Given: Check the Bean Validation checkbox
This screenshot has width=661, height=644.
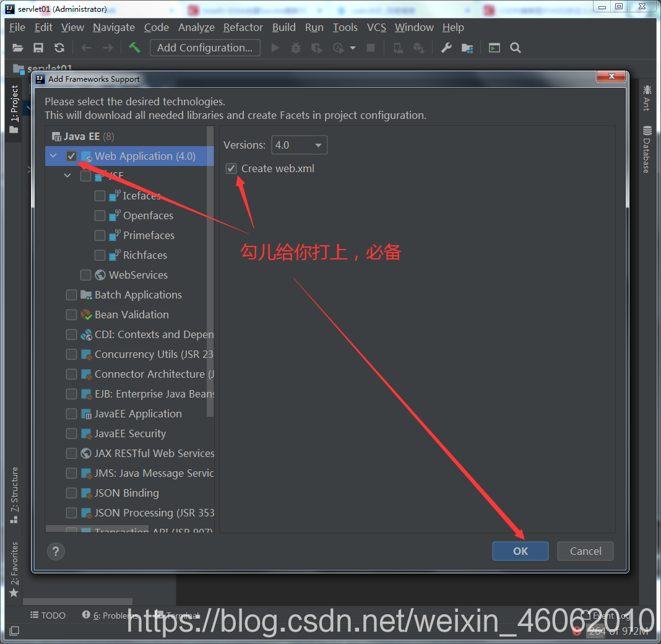Looking at the screenshot, I should point(71,315).
